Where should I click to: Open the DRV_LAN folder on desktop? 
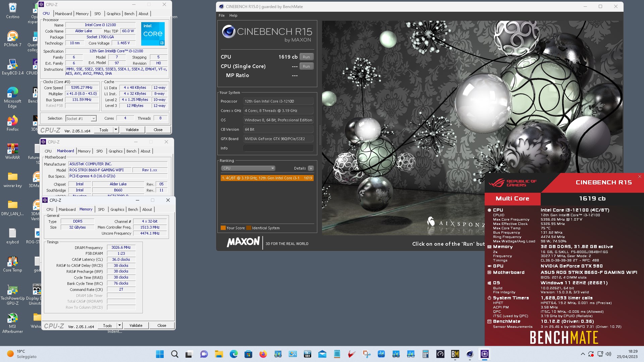point(12,207)
